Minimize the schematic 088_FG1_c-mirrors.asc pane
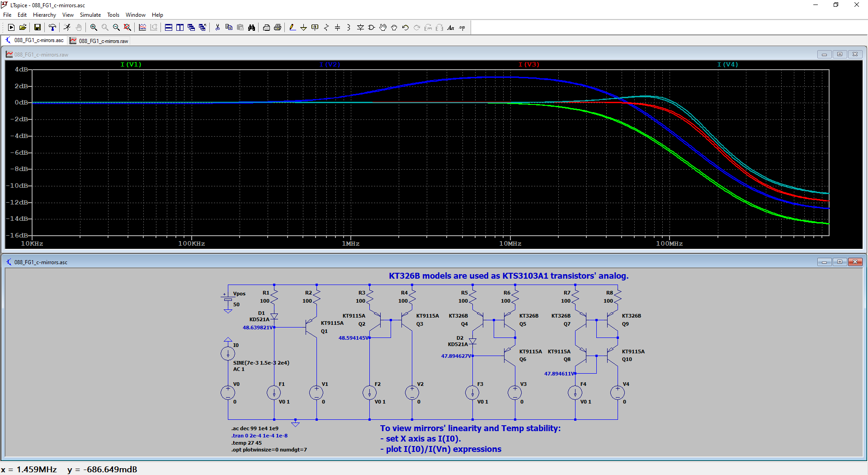The width and height of the screenshot is (868, 475). [x=824, y=262]
